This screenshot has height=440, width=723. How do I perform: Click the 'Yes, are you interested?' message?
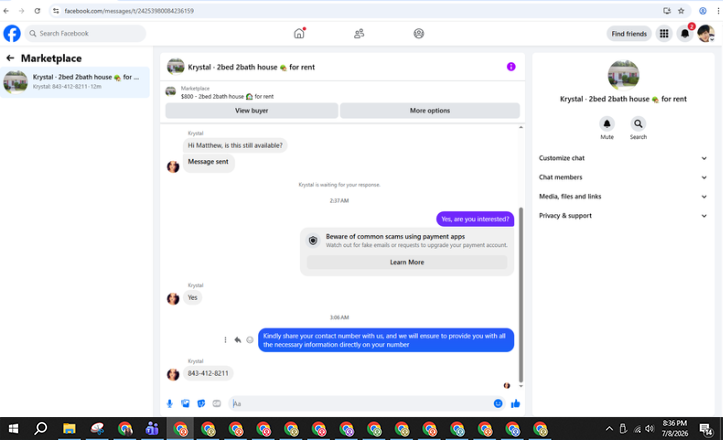pos(475,219)
